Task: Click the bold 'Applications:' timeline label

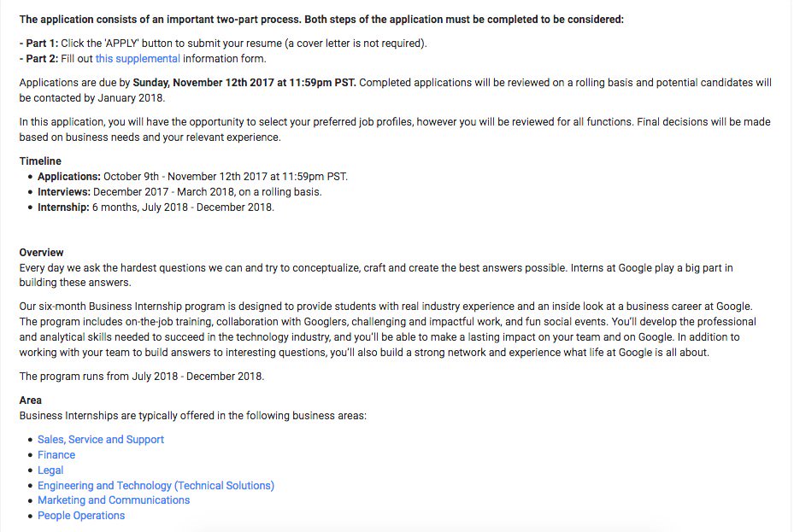Action: click(69, 177)
